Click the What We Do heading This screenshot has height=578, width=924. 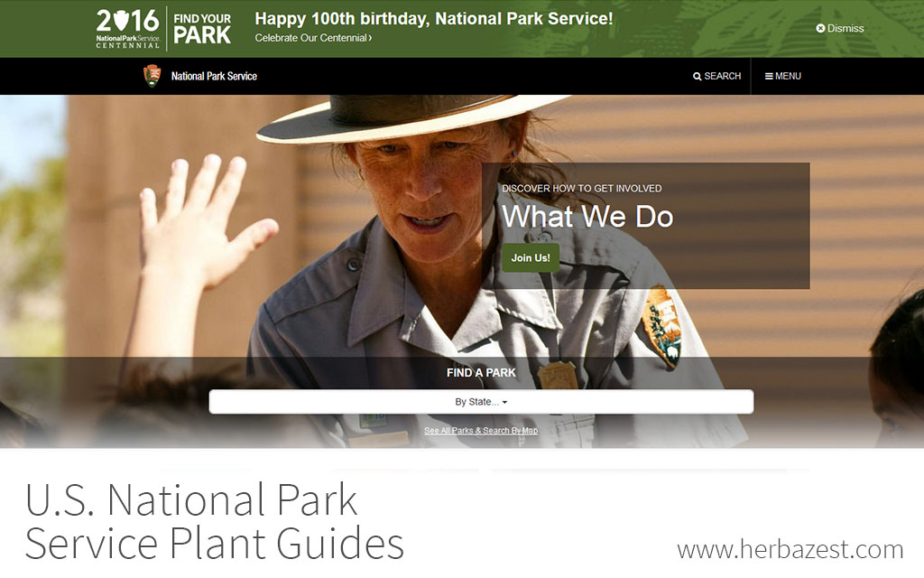coord(587,217)
